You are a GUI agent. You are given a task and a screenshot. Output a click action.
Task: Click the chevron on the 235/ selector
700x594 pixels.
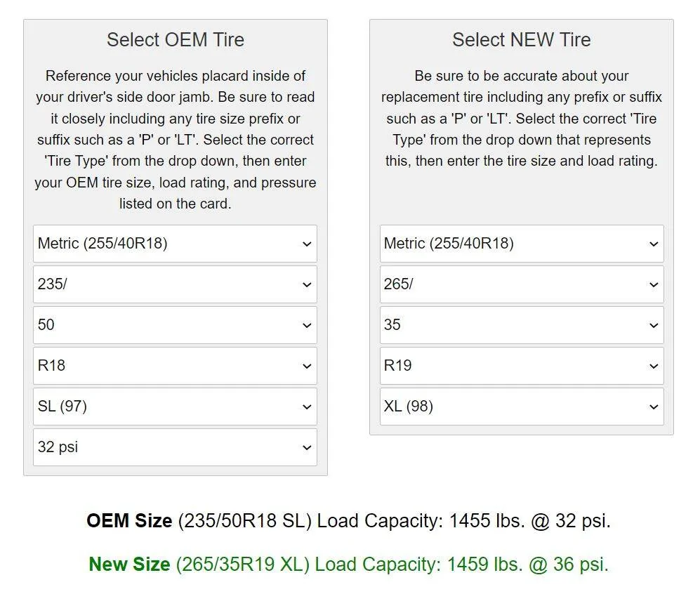point(307,285)
